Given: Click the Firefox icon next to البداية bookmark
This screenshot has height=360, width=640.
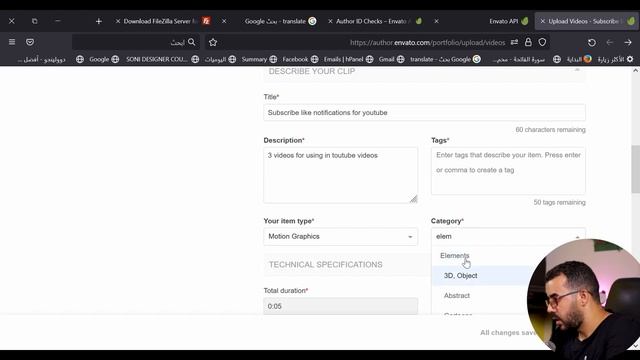Looking at the screenshot, I should [x=587, y=59].
